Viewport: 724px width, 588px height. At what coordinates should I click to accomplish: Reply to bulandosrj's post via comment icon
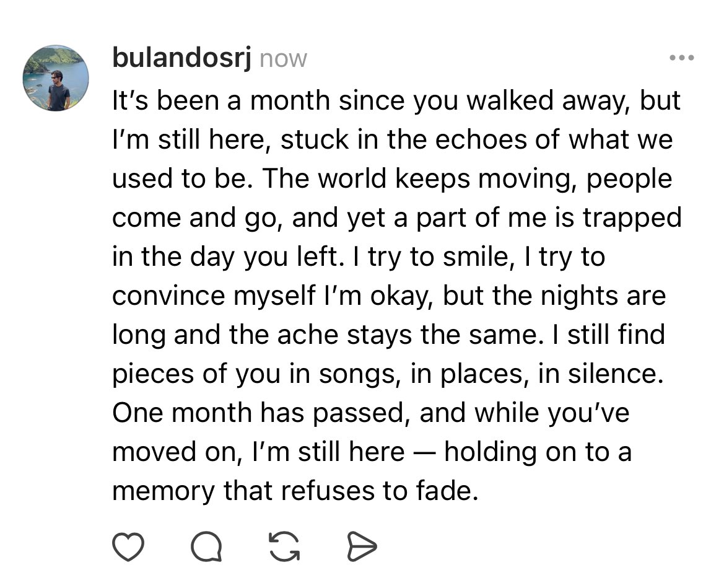pyautogui.click(x=206, y=546)
